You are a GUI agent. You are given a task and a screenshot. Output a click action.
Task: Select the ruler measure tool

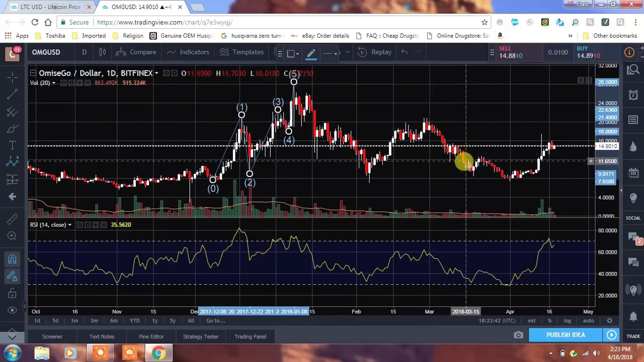(x=13, y=219)
